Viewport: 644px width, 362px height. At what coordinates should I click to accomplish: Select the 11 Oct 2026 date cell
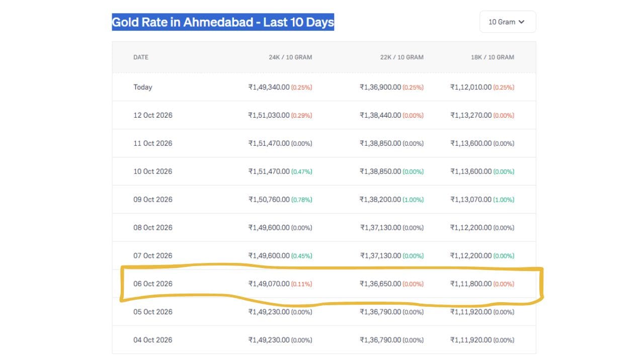click(x=153, y=143)
